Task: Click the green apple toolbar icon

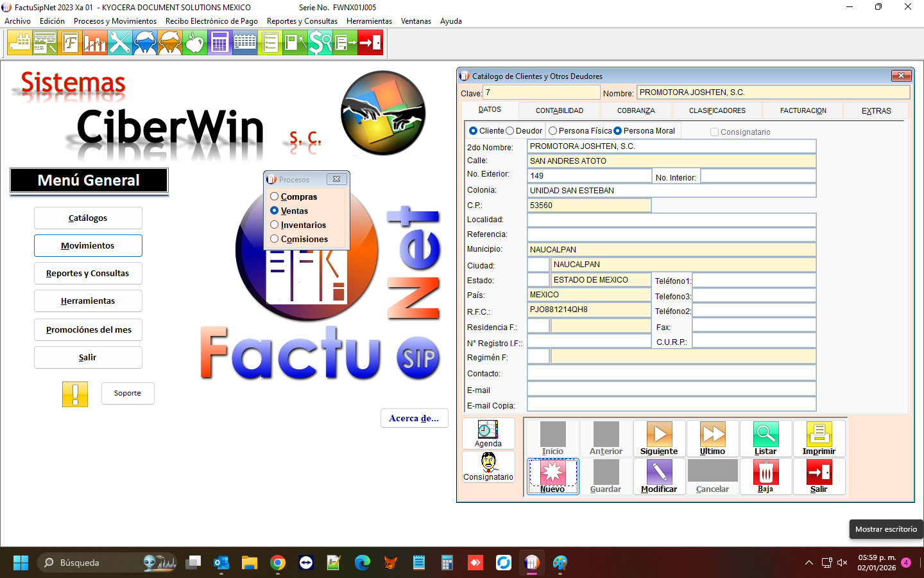Action: tap(194, 43)
